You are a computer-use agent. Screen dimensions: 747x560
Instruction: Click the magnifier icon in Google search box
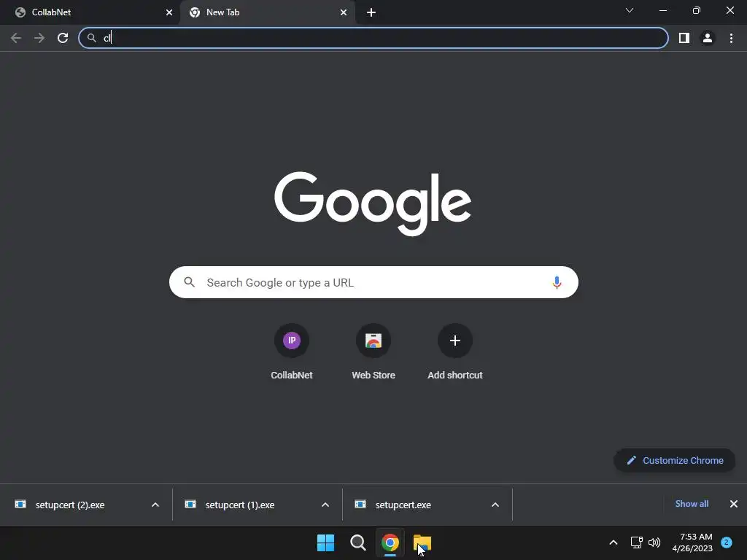click(x=190, y=282)
